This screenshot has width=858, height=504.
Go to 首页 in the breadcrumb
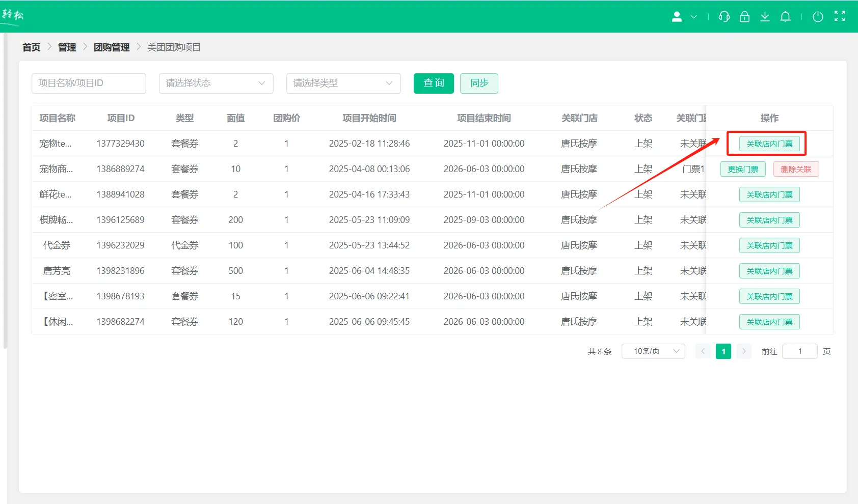click(31, 47)
